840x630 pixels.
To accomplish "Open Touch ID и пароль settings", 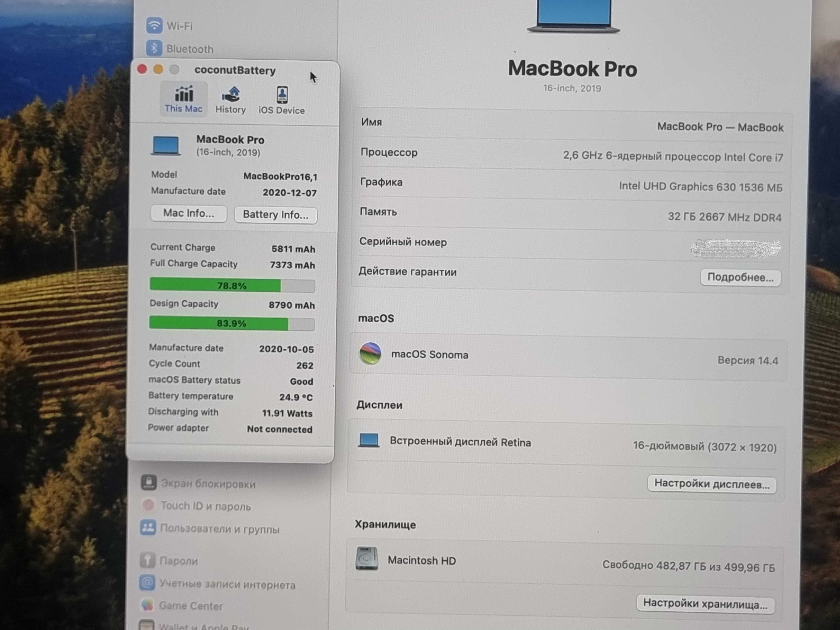I will [196, 506].
